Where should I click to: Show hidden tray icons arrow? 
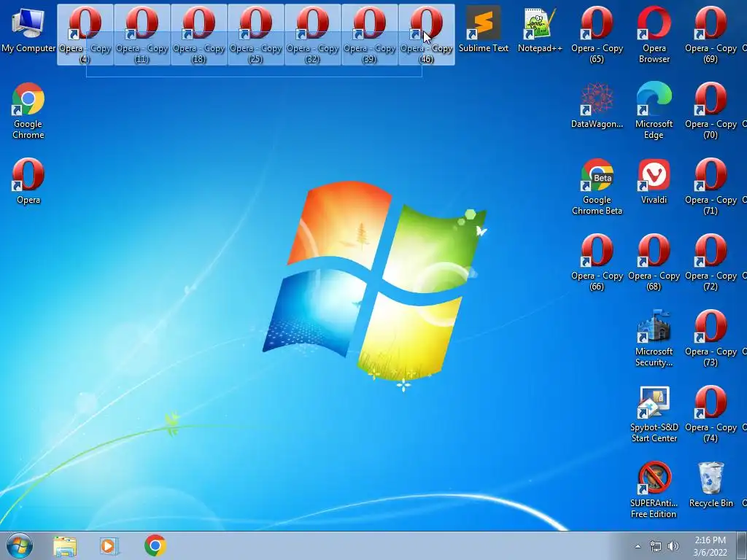(x=638, y=546)
